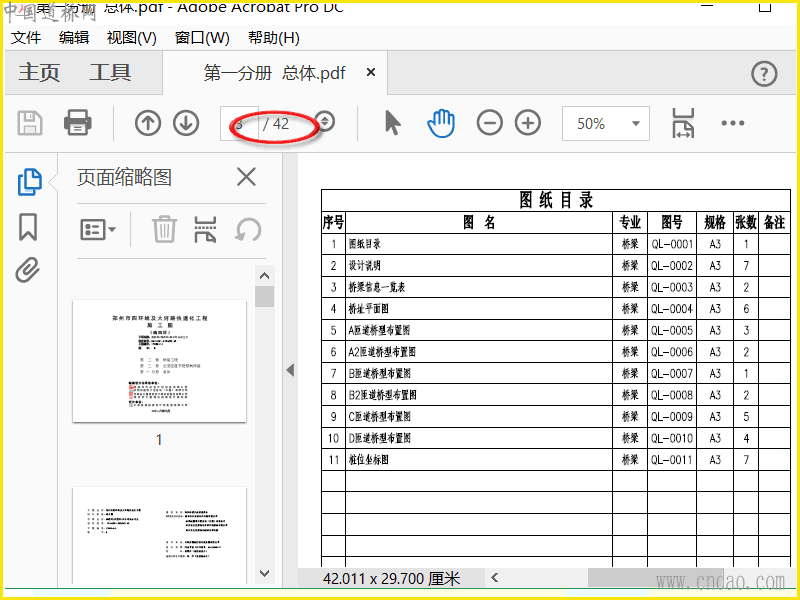Open the Attachments paperclip panel
This screenshot has height=600, width=800.
point(28,269)
